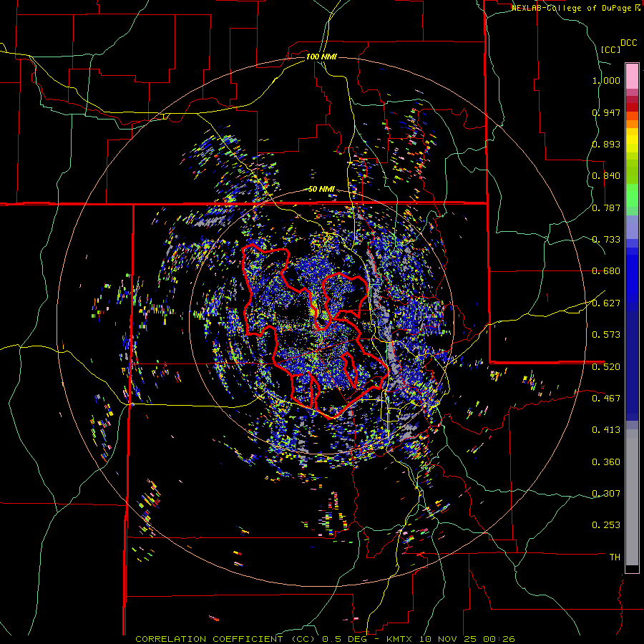This screenshot has width=644, height=644.
Task: Click the 0.787 legend value
Action: coord(606,208)
